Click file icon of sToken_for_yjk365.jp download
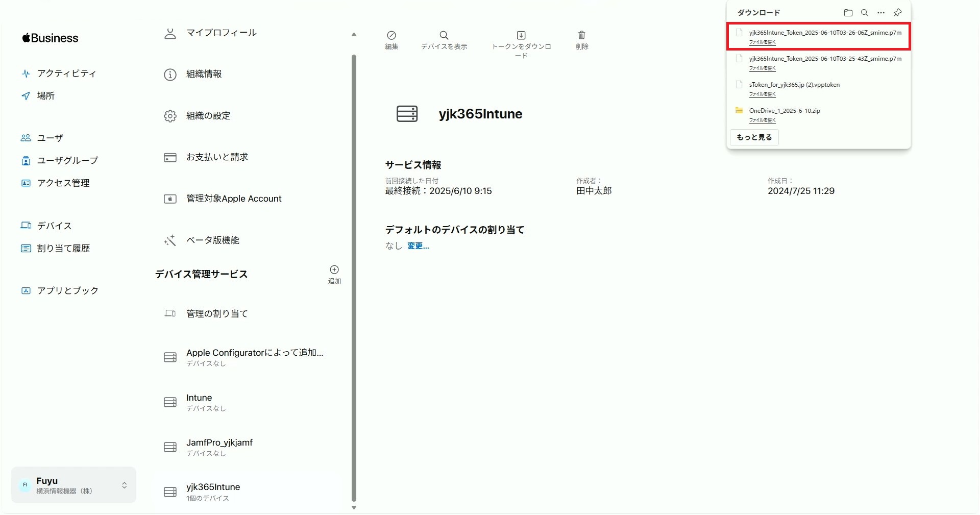Viewport: 980px width, 515px height. (x=739, y=84)
